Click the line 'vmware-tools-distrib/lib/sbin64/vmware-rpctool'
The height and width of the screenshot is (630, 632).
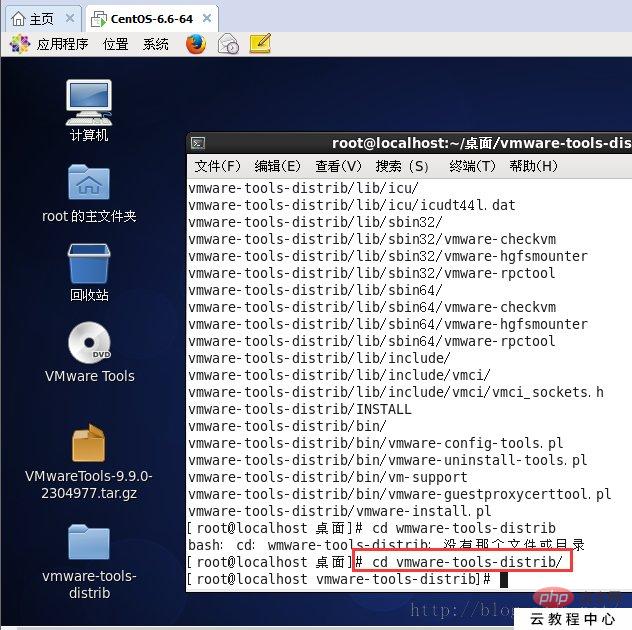click(372, 341)
